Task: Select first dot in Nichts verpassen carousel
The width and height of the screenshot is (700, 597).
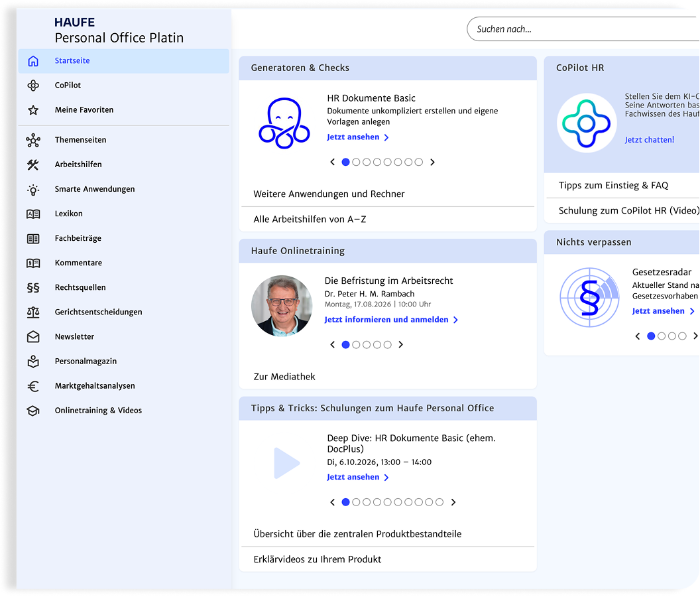Action: coord(652,336)
